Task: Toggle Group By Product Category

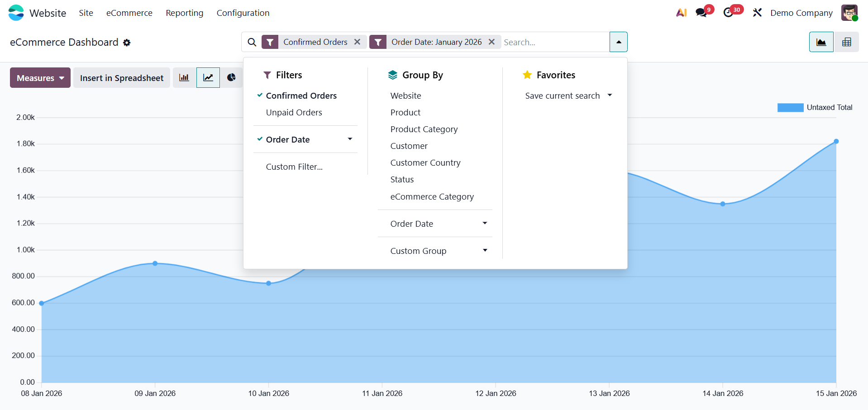Action: pos(424,129)
